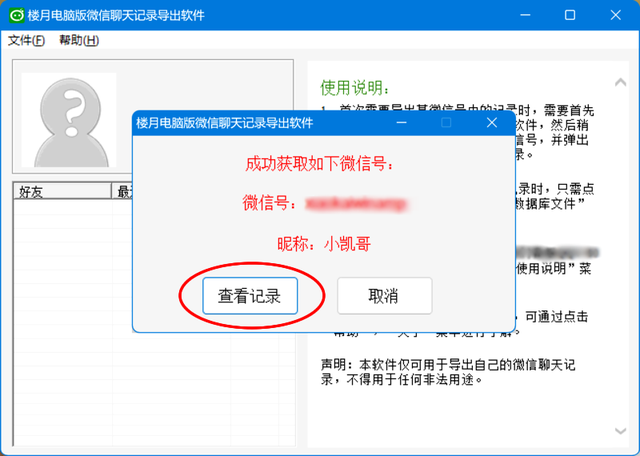Screen dimensions: 640x456
Task: Click the up arrow of the instructions scrollbar
Action: (x=620, y=82)
